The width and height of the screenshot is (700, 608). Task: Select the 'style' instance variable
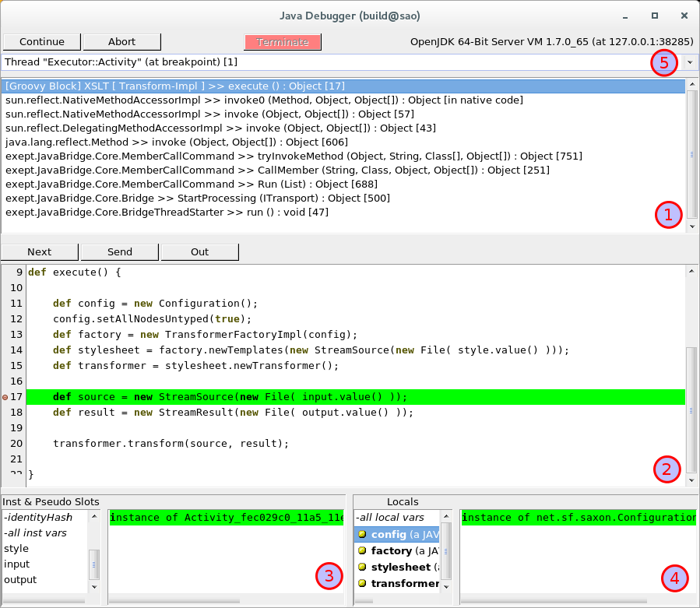tap(16, 549)
